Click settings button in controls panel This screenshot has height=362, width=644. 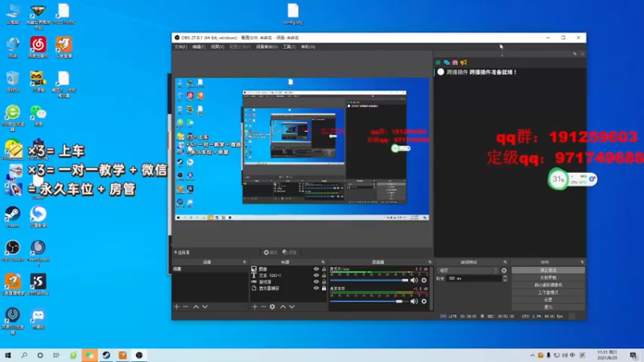point(548,299)
